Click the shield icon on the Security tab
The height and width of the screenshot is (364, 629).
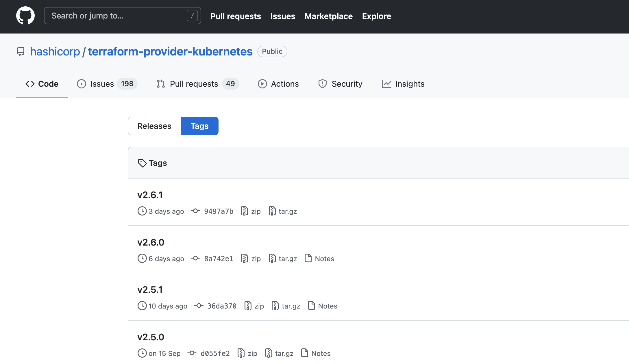coord(323,84)
